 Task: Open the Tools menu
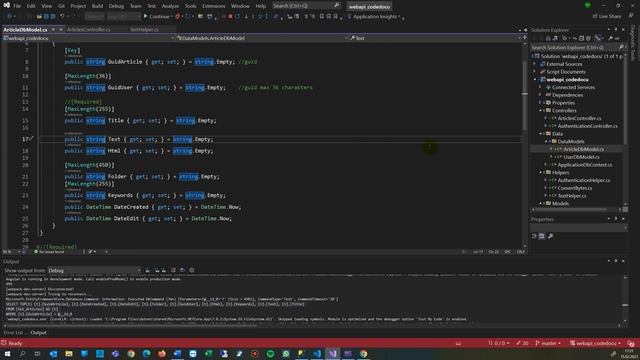click(190, 6)
